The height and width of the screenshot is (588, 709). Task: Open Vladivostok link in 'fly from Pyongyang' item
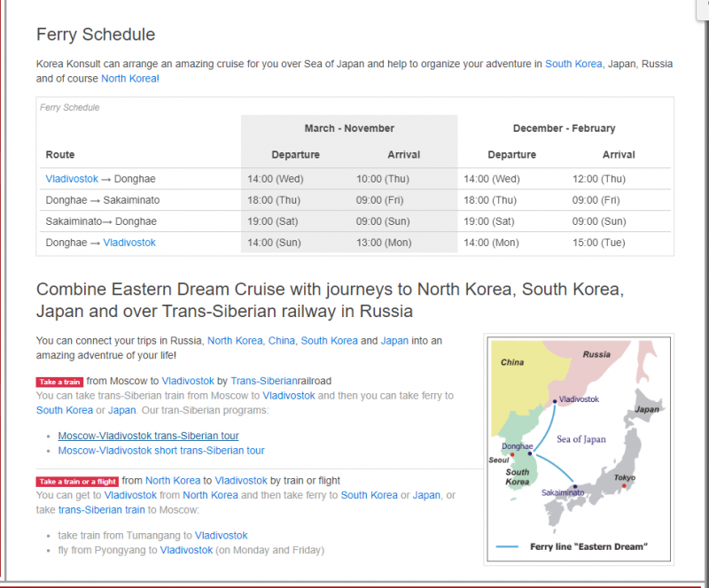click(x=186, y=550)
